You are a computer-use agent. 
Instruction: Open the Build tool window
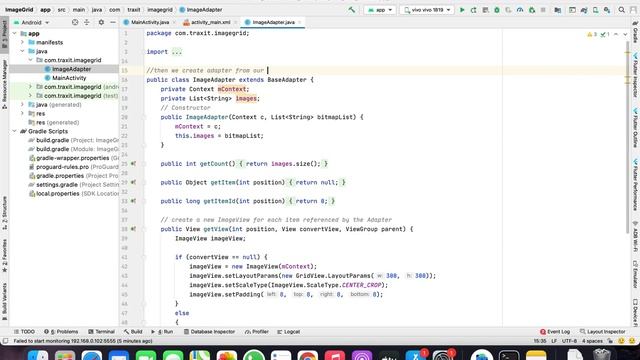[x=133, y=332]
